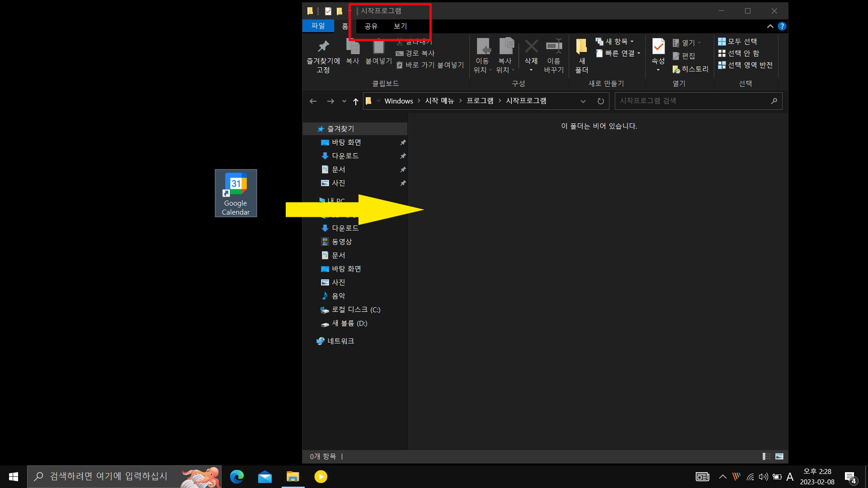868x488 pixels.
Task: Click the refresh icon beside address bar
Action: (x=600, y=101)
